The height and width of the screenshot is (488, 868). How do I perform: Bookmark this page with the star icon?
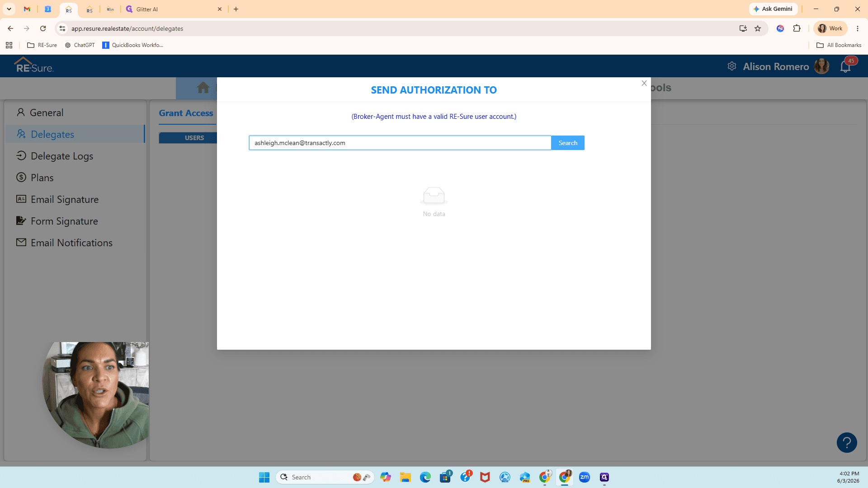pyautogui.click(x=758, y=28)
